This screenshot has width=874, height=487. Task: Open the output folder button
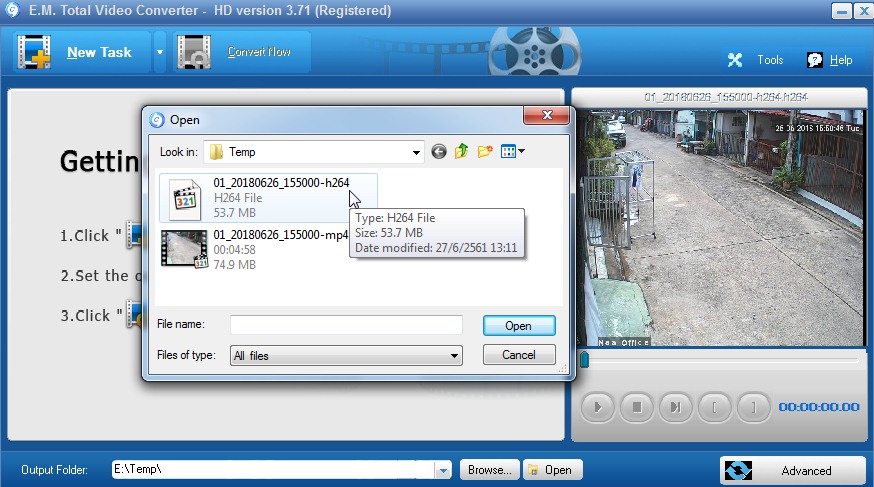[552, 470]
